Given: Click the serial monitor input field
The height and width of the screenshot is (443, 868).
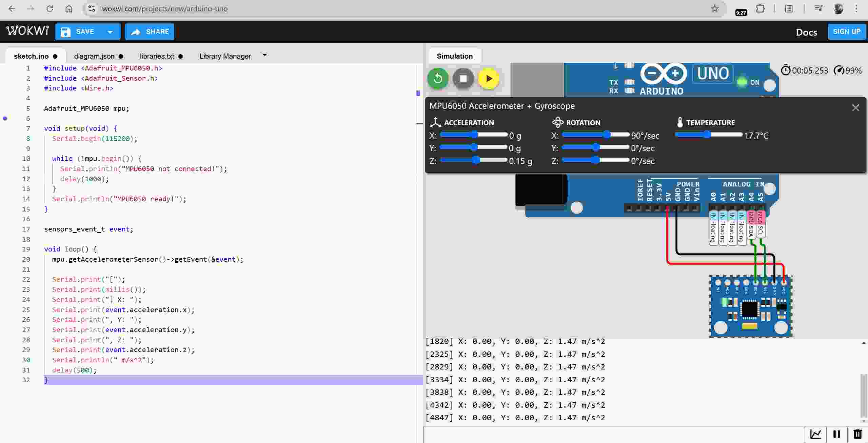Looking at the screenshot, I should coord(614,434).
